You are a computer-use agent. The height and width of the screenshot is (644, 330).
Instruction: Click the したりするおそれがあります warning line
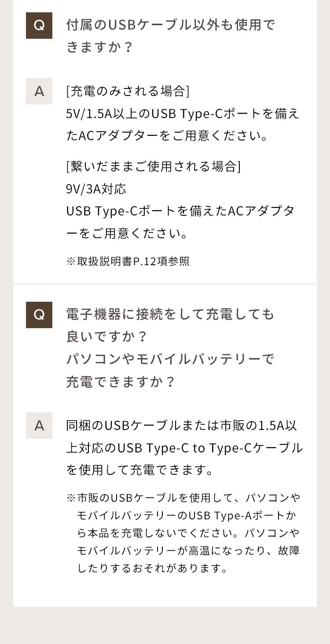point(153,568)
